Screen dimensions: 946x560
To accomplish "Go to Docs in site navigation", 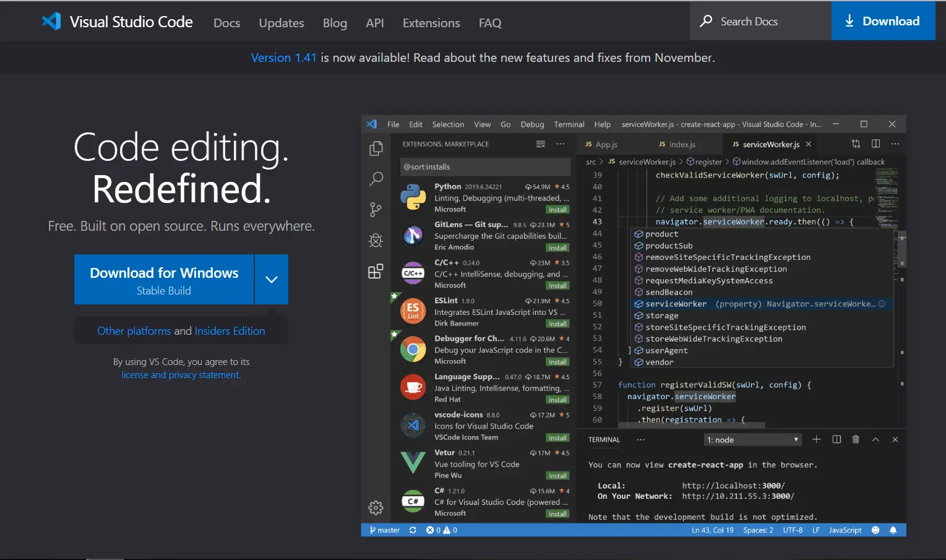I will click(226, 23).
